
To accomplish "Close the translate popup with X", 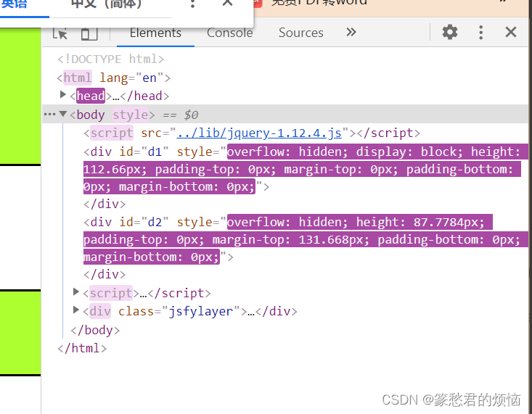I will (227, 3).
